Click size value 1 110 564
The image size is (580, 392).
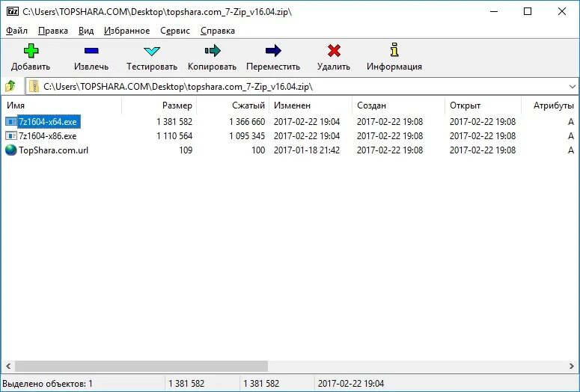pos(174,135)
